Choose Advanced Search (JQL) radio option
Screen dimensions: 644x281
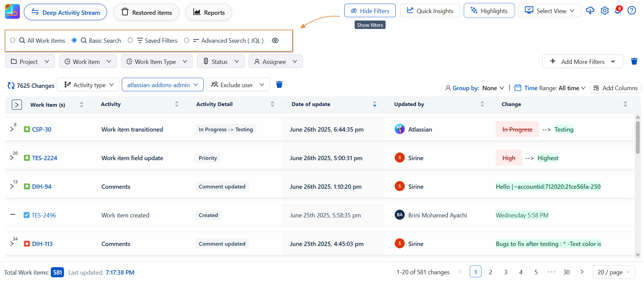tap(186, 40)
